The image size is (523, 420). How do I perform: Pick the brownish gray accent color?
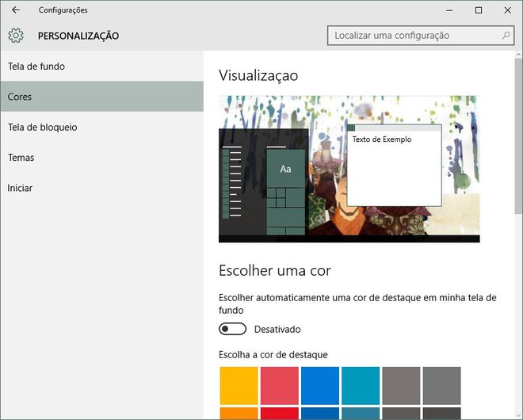401,386
